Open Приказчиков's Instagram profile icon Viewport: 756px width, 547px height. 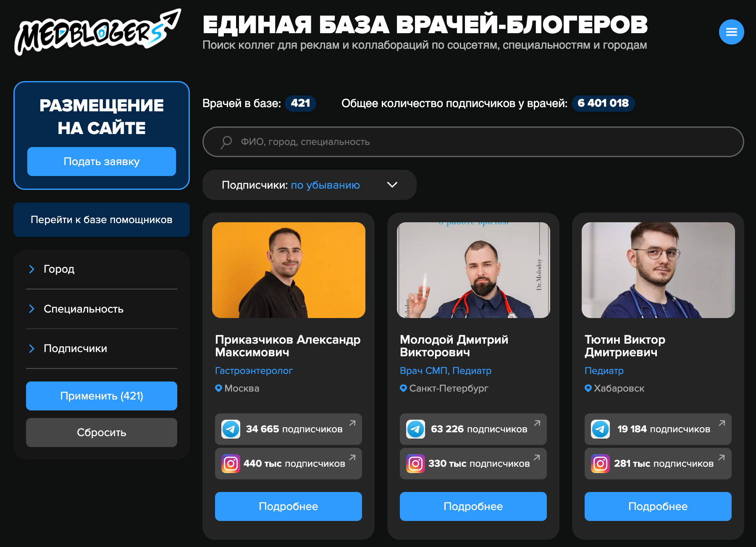(x=231, y=463)
